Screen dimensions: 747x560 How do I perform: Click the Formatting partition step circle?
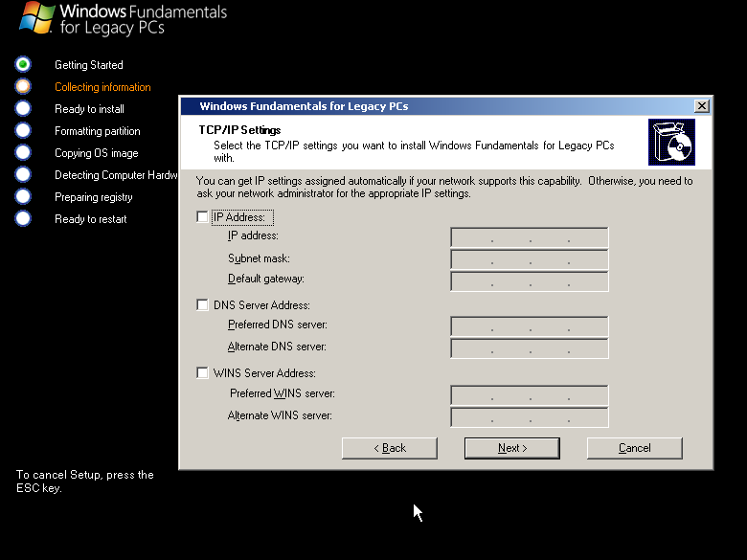23,130
